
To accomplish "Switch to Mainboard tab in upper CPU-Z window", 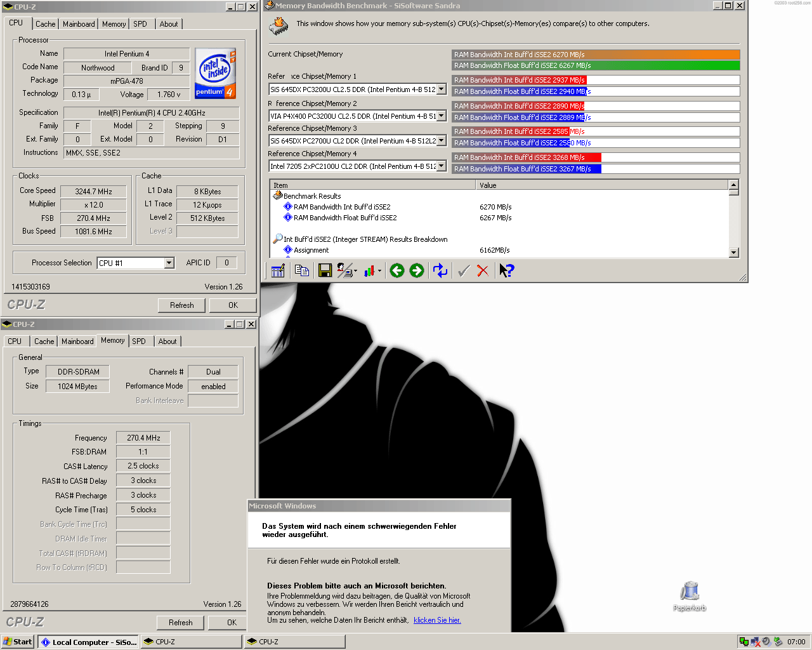I will click(x=79, y=24).
